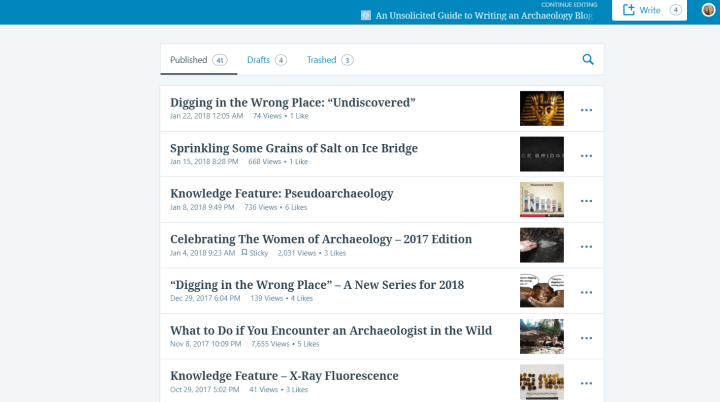Click the golden pharaoh mask thumbnail
Image resolution: width=720 pixels, height=402 pixels.
pos(542,108)
